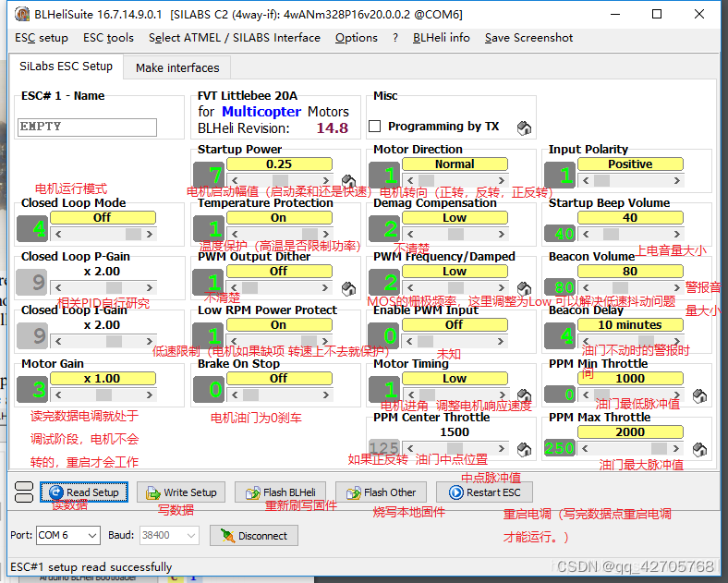This screenshot has height=583, width=728.
Task: Click the reset icon beside PWM Frequency/Damped
Action: tap(524, 288)
